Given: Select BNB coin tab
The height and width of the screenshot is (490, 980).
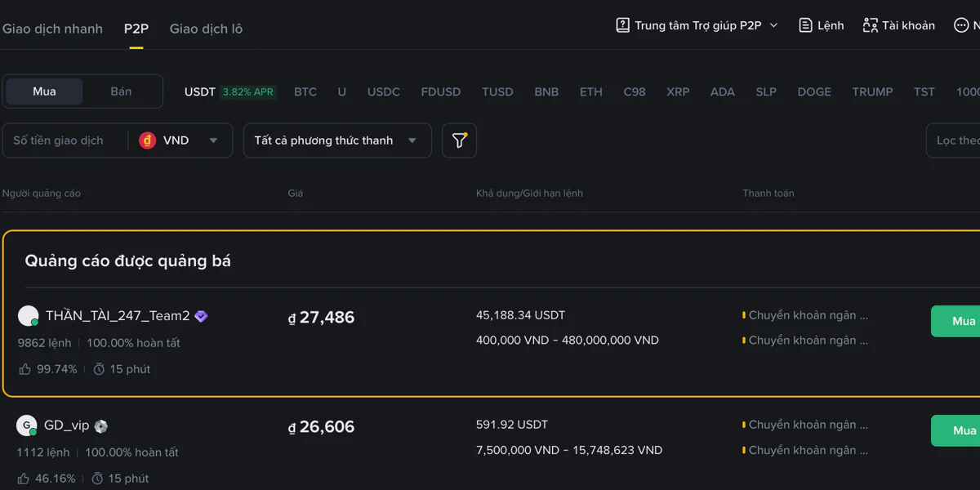Looking at the screenshot, I should tap(546, 91).
